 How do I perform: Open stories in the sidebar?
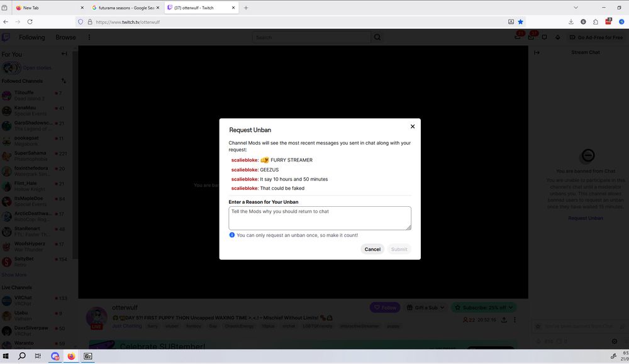(x=27, y=68)
